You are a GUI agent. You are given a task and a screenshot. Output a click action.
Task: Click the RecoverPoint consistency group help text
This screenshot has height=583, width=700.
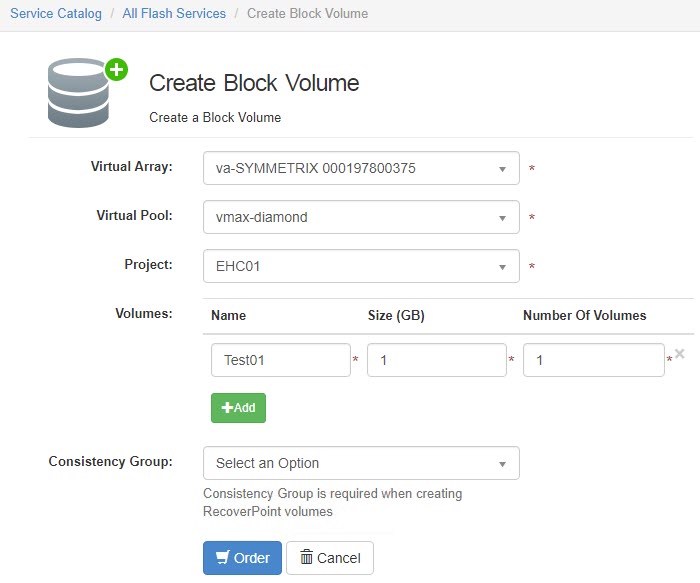coord(333,503)
